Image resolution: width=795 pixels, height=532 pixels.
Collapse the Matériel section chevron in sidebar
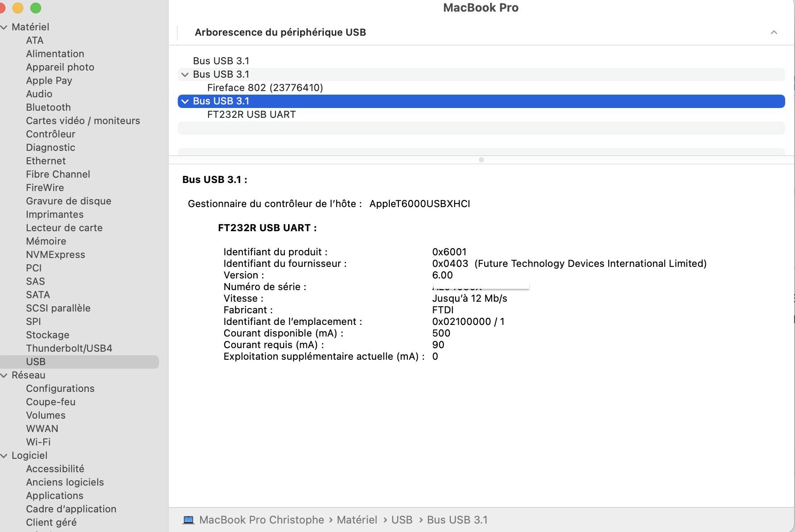pyautogui.click(x=4, y=27)
